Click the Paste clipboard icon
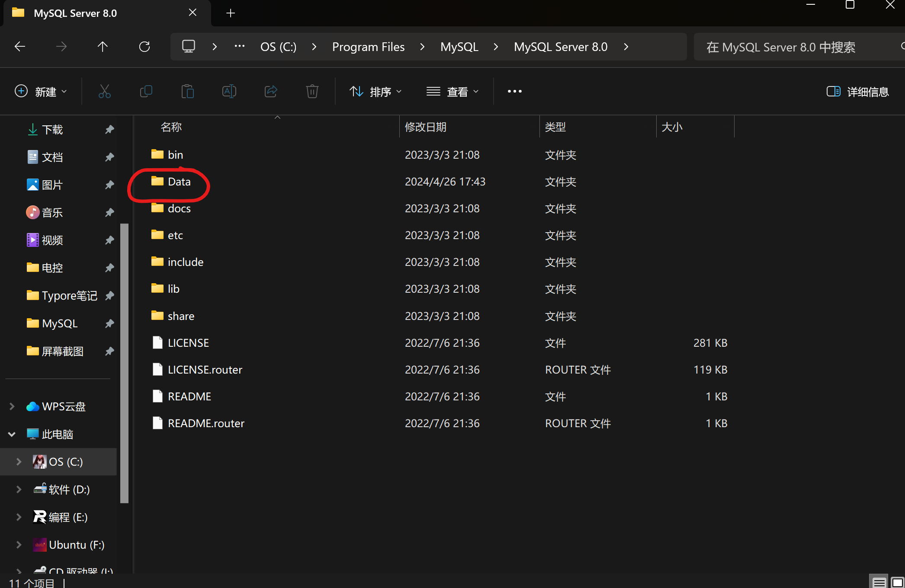905x588 pixels. pos(188,91)
